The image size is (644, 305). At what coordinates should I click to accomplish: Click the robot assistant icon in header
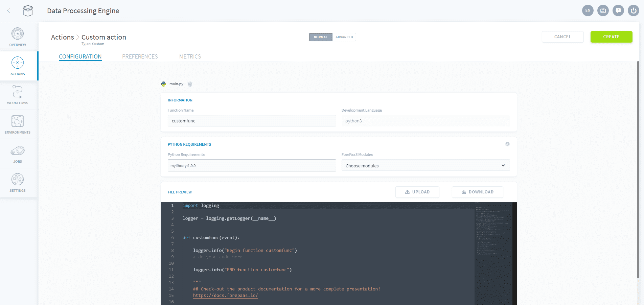click(x=603, y=10)
